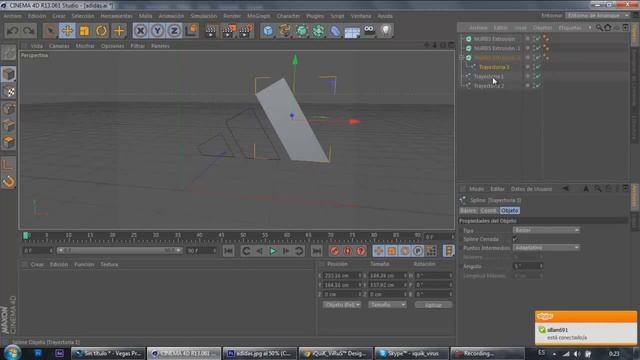Select the live selection arrow tool
The image size is (640, 360).
coord(50,31)
